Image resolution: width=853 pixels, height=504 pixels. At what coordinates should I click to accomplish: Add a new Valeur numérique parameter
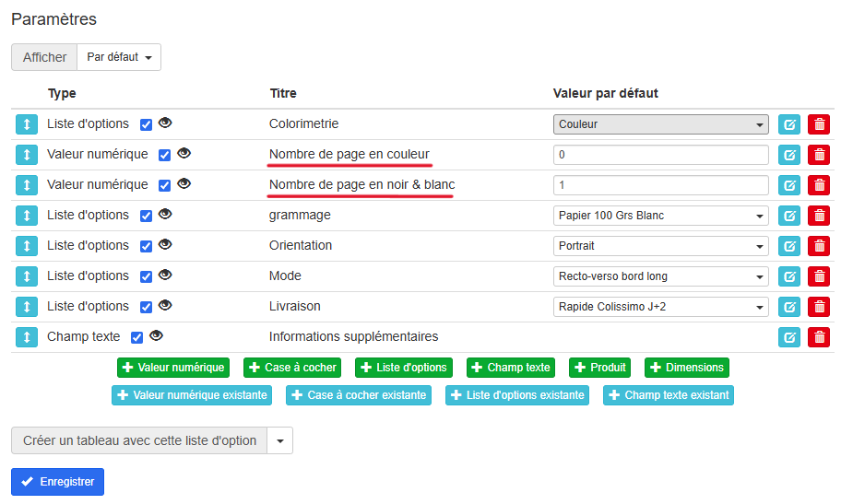(173, 368)
